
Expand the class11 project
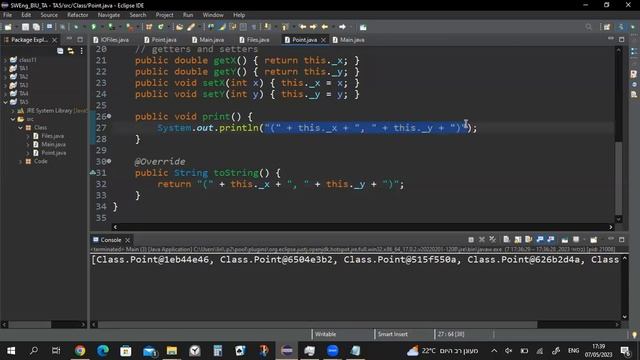point(5,60)
